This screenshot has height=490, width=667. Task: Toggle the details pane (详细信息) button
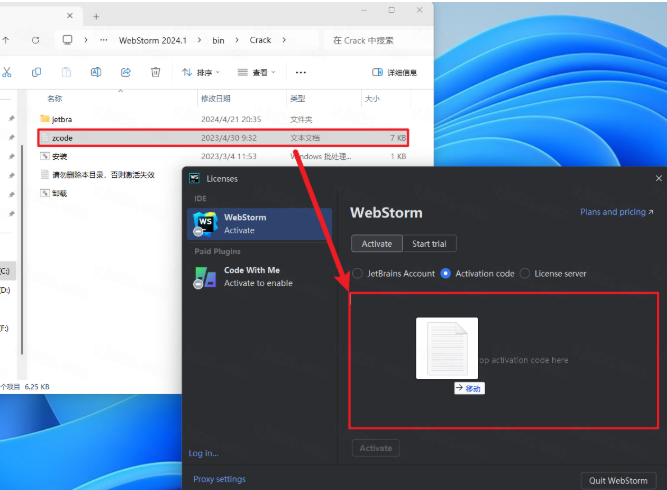coord(394,72)
